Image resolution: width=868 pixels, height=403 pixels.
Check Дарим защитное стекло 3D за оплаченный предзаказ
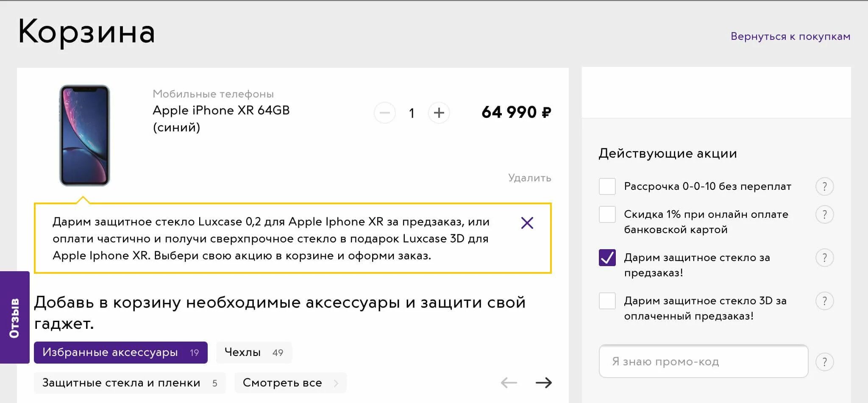tap(607, 301)
